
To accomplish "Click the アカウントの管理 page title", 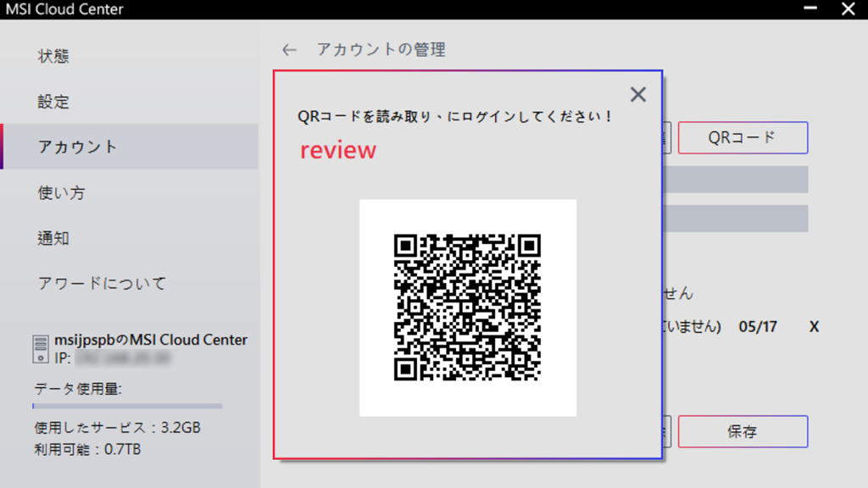I will point(381,50).
